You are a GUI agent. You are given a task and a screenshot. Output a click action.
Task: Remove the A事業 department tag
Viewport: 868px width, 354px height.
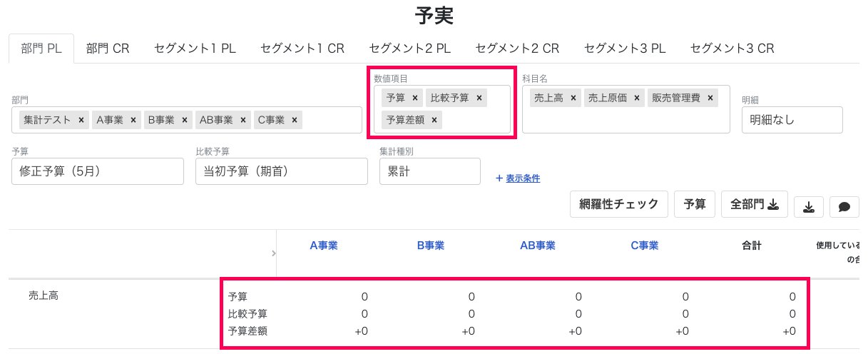[x=133, y=120]
